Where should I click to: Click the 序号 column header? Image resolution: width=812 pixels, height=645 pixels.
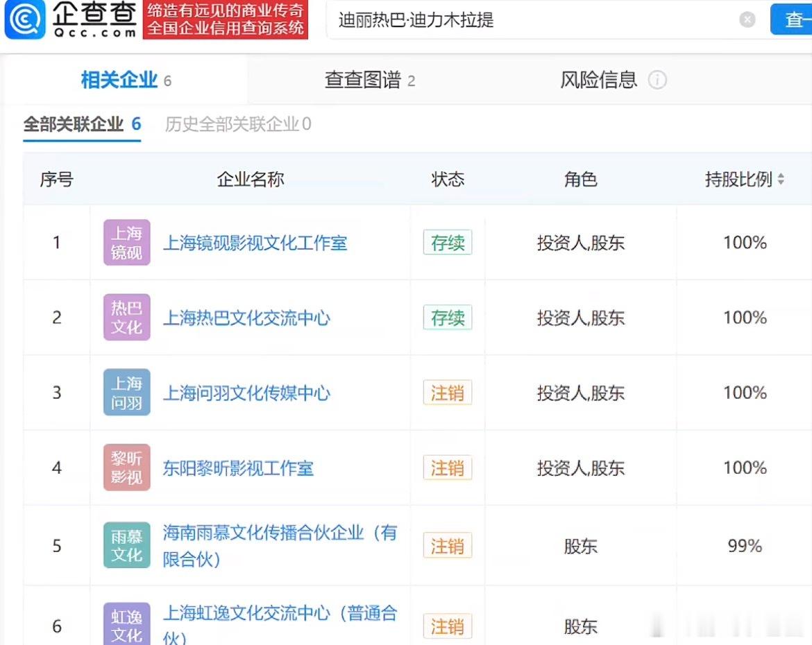[56, 179]
